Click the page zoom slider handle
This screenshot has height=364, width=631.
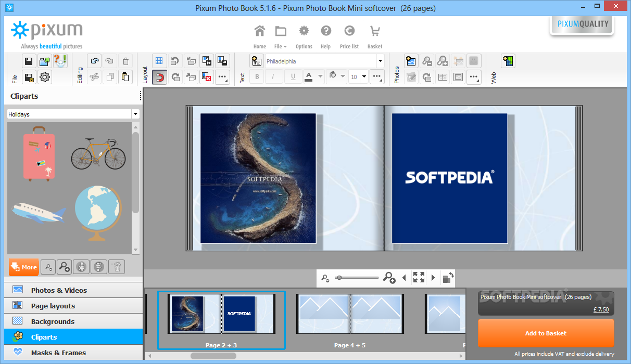(x=339, y=278)
